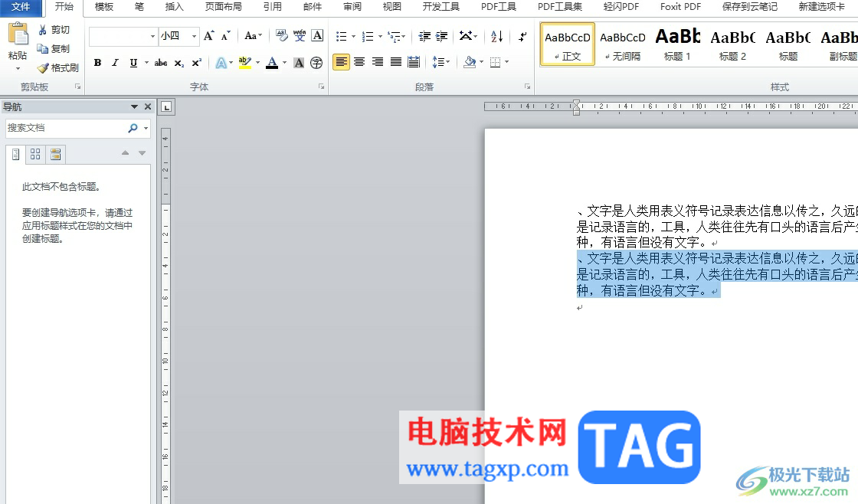Click the Text Effects glowing A icon
The width and height of the screenshot is (858, 504).
(221, 63)
